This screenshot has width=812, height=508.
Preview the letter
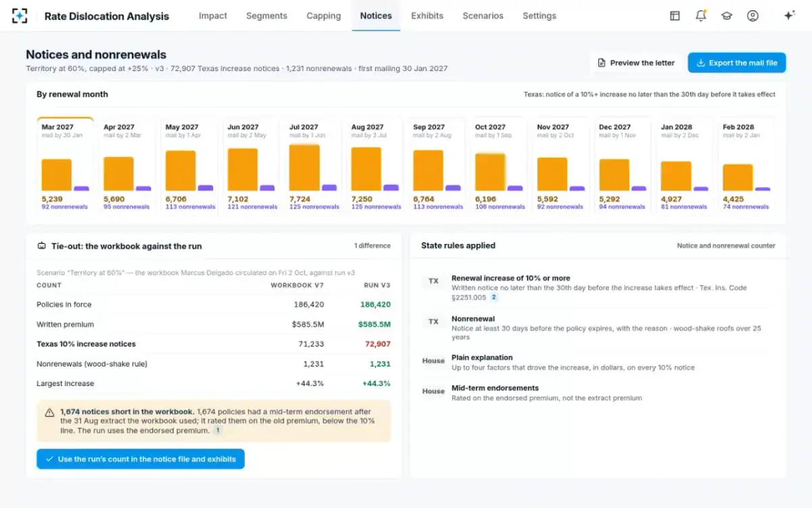[x=635, y=62]
